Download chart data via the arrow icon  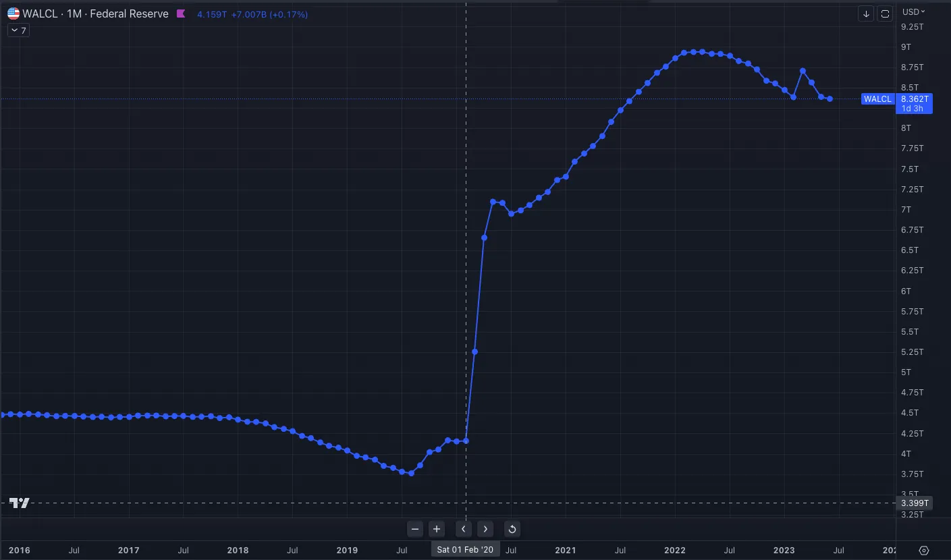click(866, 13)
